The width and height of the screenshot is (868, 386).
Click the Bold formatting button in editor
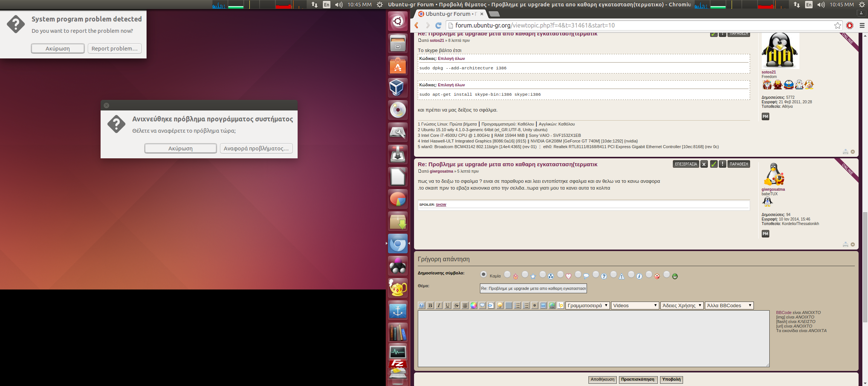[430, 305]
